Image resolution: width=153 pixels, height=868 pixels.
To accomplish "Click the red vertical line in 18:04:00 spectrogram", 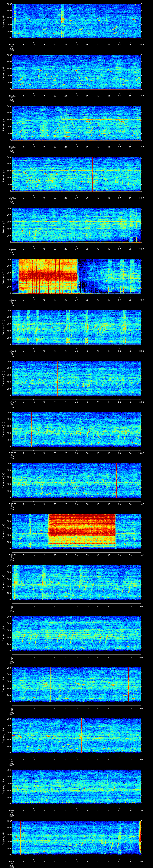I will point(92,174).
